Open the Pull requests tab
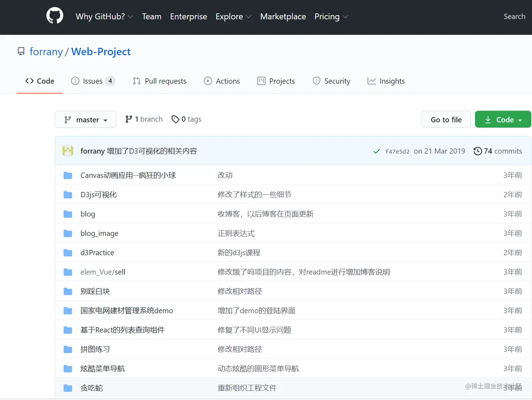This screenshot has height=400, width=532. coord(159,81)
